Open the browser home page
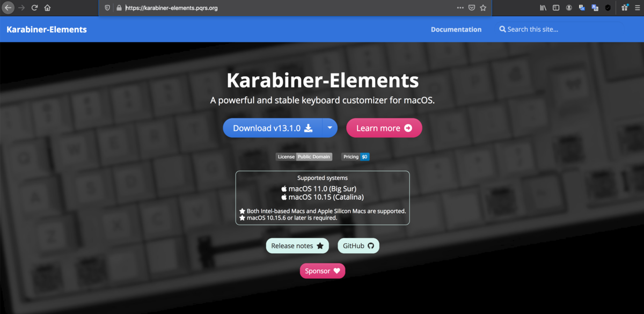The height and width of the screenshot is (314, 644). (x=47, y=8)
